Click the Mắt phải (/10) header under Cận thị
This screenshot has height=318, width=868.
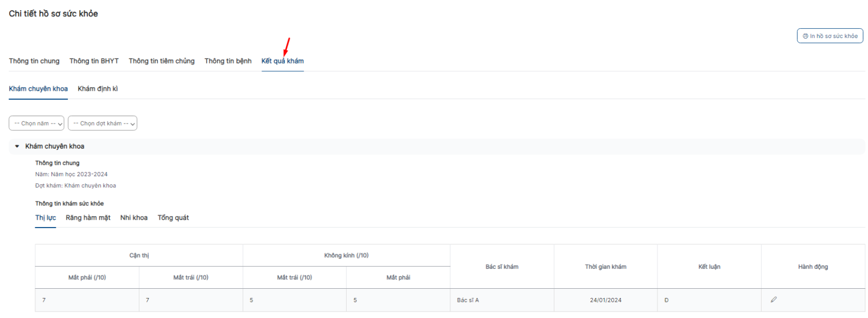click(87, 278)
